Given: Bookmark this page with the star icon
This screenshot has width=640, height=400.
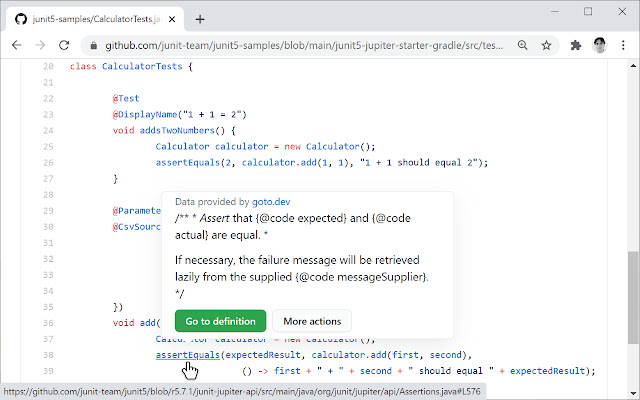Looking at the screenshot, I should pyautogui.click(x=546, y=45).
